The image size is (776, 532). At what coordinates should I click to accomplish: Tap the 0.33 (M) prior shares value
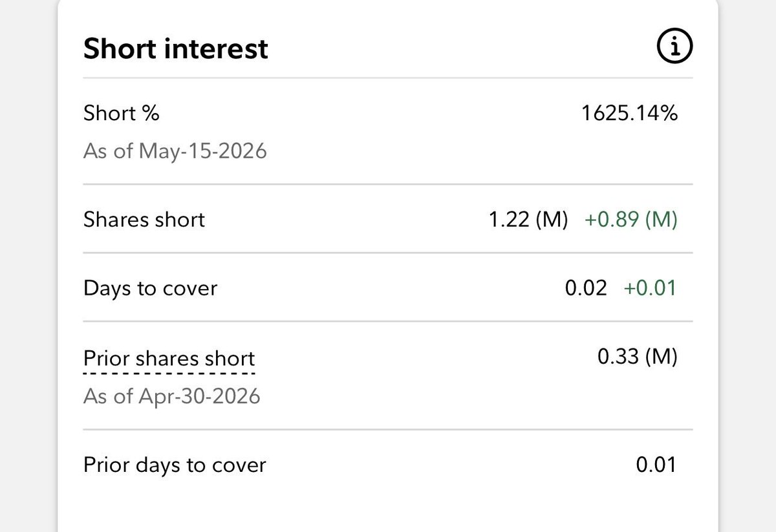tap(638, 357)
